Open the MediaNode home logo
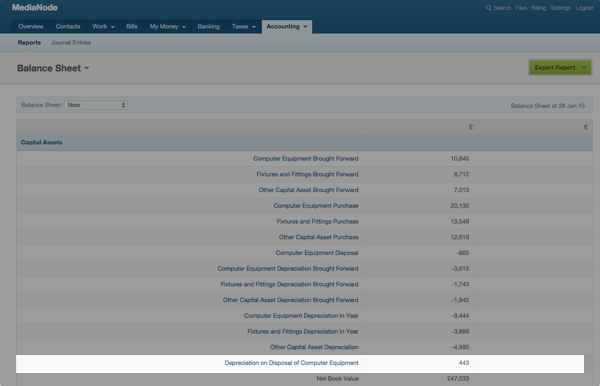Viewport: 600px width, 386px height. 35,8
